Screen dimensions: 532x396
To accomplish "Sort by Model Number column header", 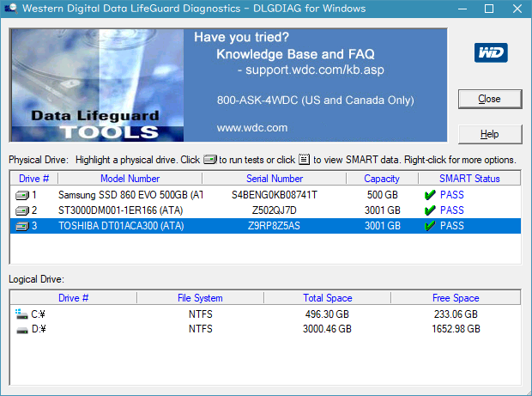I will click(130, 179).
